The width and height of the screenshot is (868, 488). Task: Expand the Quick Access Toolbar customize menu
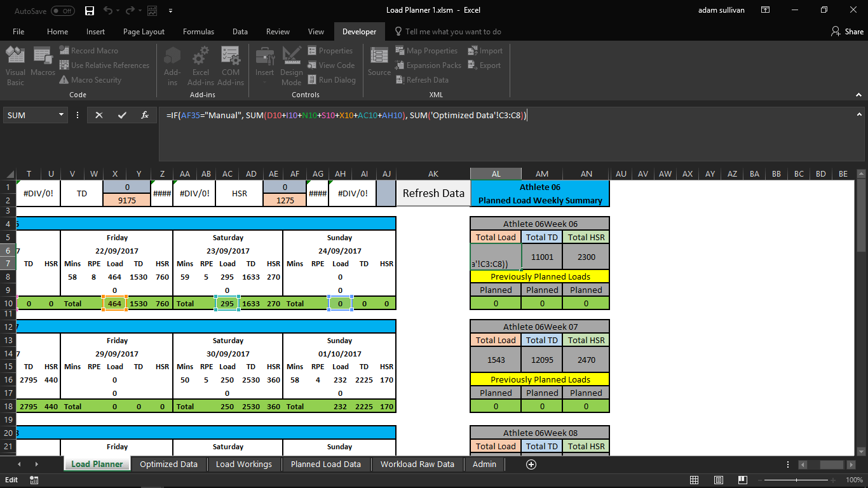click(170, 11)
